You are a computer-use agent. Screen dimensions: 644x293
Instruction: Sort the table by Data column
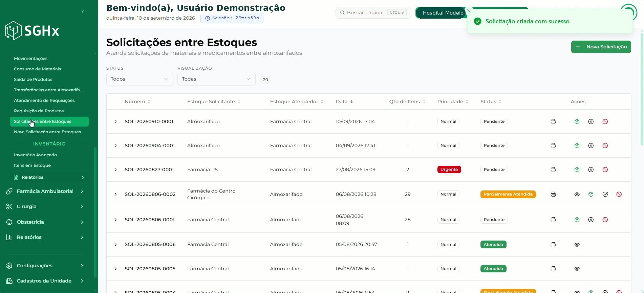(x=344, y=102)
